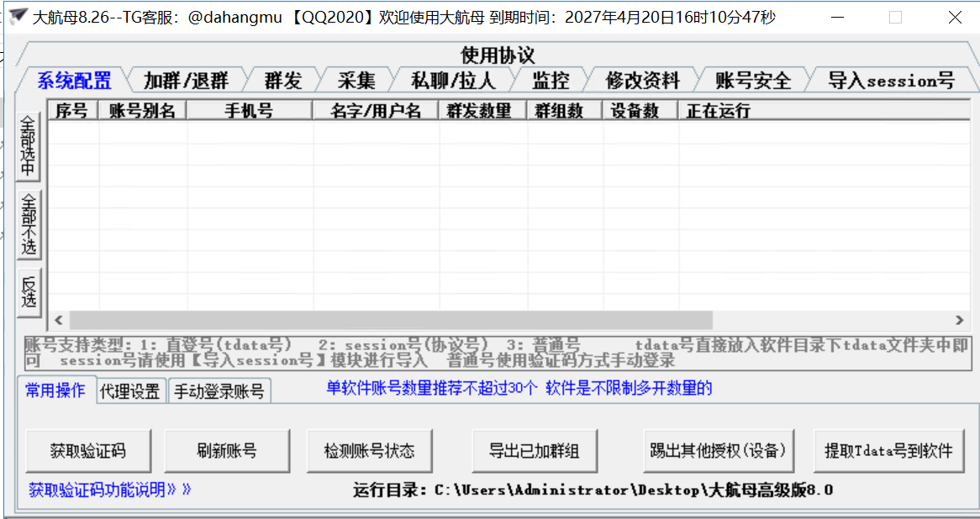
Task: Click the 反选 invert selection button
Action: 29,292
